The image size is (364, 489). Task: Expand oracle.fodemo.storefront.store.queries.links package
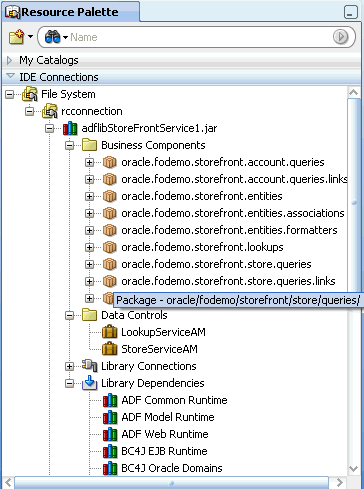[x=89, y=281]
